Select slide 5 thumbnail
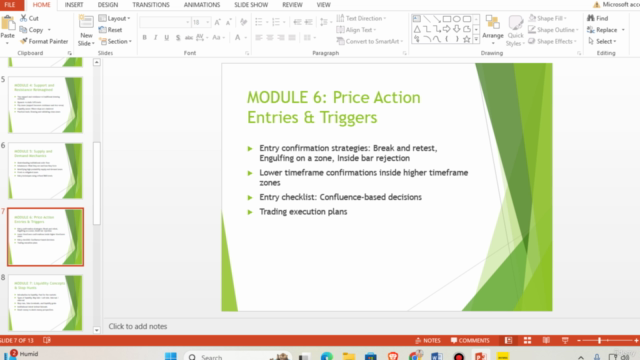 tap(45, 105)
